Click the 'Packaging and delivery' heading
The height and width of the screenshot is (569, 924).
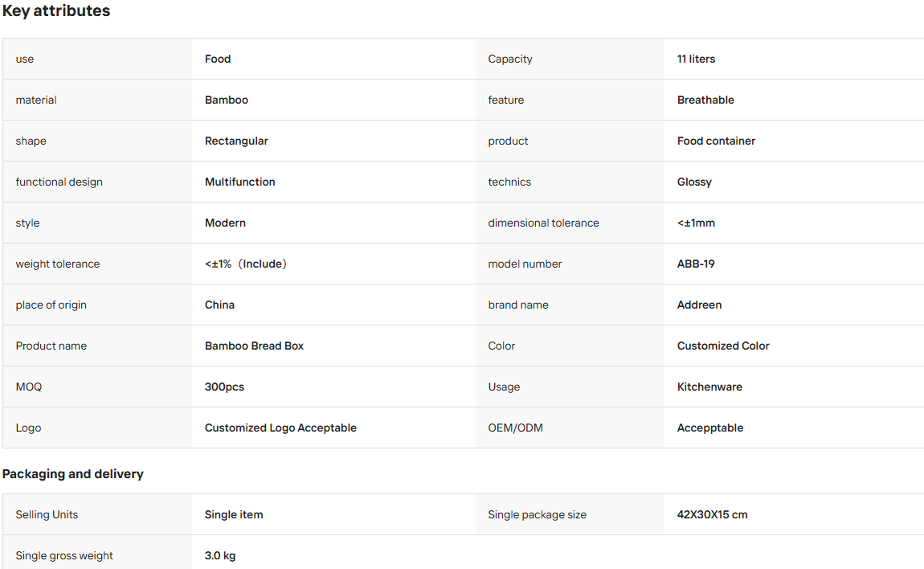coord(73,474)
